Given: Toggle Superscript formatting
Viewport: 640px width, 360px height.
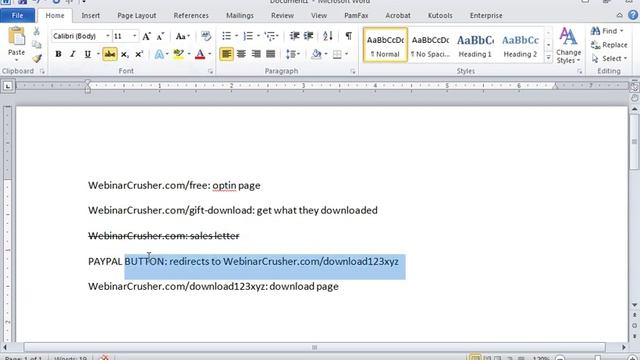Looking at the screenshot, I should pos(139,54).
